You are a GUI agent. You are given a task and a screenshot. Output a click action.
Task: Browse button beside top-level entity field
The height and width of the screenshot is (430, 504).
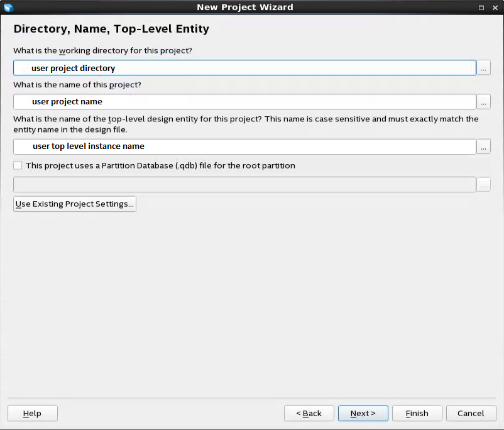pyautogui.click(x=483, y=146)
